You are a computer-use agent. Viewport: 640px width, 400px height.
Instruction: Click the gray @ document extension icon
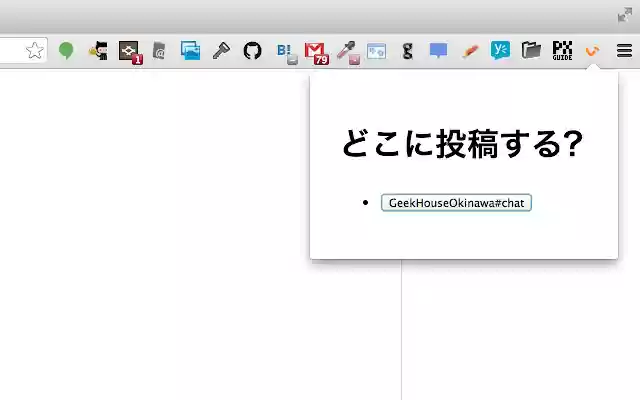[x=159, y=51]
